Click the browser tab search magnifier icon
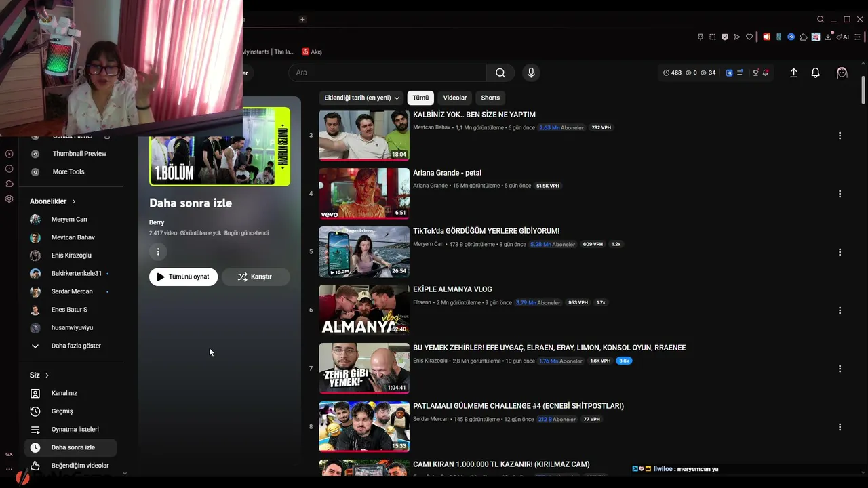 point(821,19)
